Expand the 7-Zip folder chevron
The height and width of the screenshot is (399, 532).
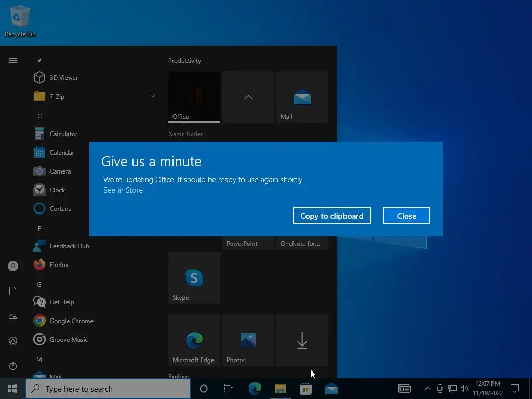point(153,96)
